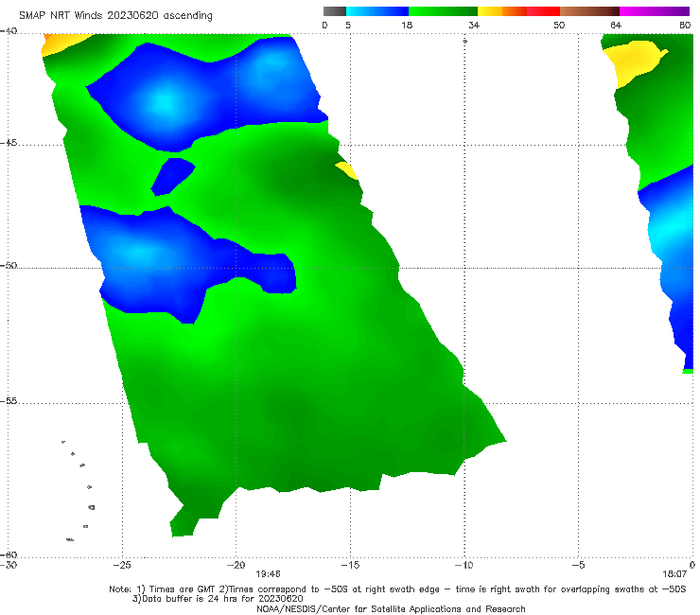Click the cyan core of the large upper blue region

[x=163, y=103]
